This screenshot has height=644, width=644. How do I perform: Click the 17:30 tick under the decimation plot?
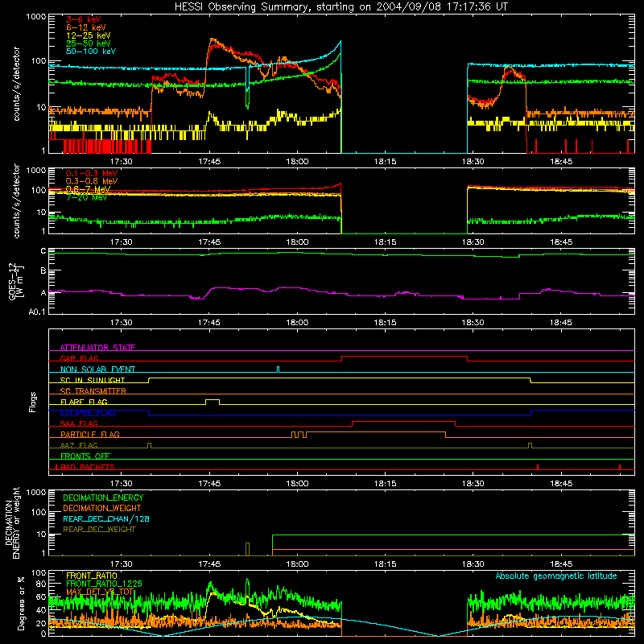tap(122, 564)
